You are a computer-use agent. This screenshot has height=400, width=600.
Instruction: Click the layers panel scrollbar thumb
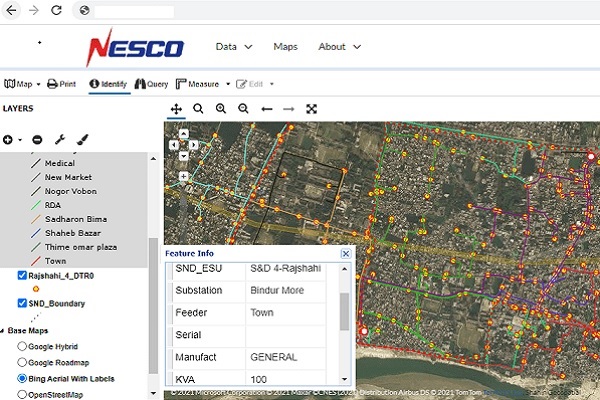[153, 305]
